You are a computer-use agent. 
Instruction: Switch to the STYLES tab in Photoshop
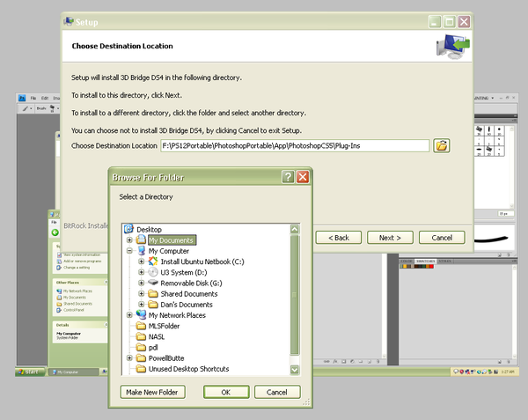[444, 262]
